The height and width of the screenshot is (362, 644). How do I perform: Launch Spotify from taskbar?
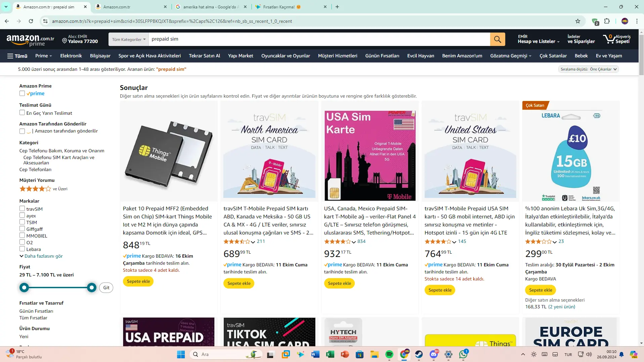[x=389, y=354]
